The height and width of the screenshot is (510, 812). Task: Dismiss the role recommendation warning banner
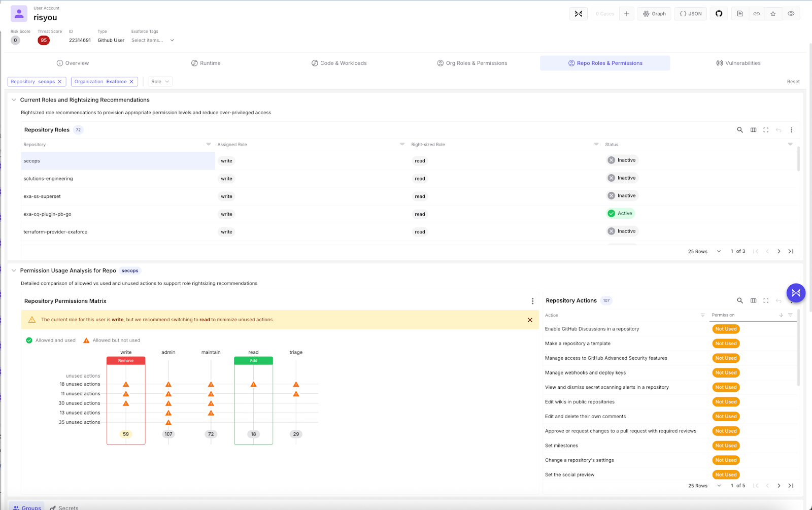[530, 320]
